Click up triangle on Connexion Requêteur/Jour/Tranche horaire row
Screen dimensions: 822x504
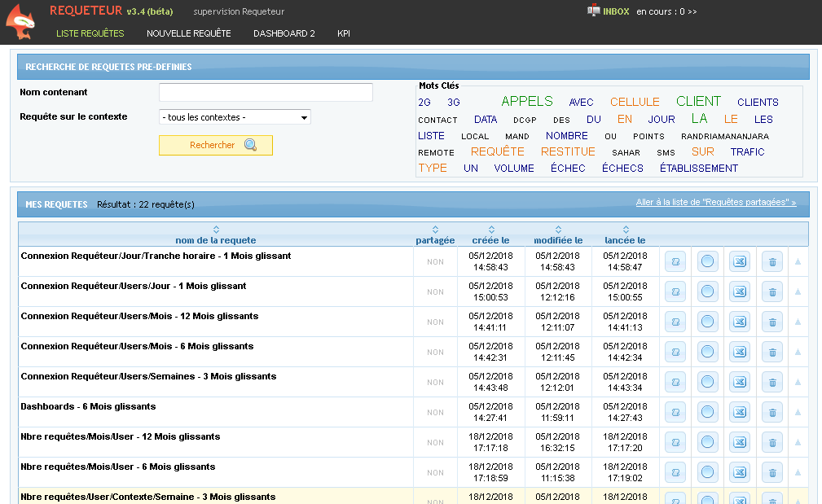pyautogui.click(x=798, y=261)
